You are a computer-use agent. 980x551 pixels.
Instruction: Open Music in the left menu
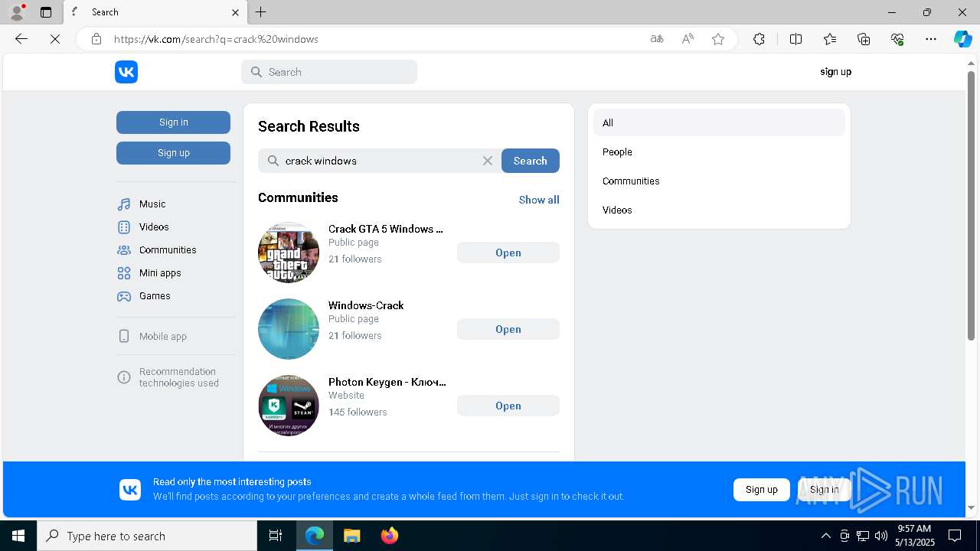[152, 204]
